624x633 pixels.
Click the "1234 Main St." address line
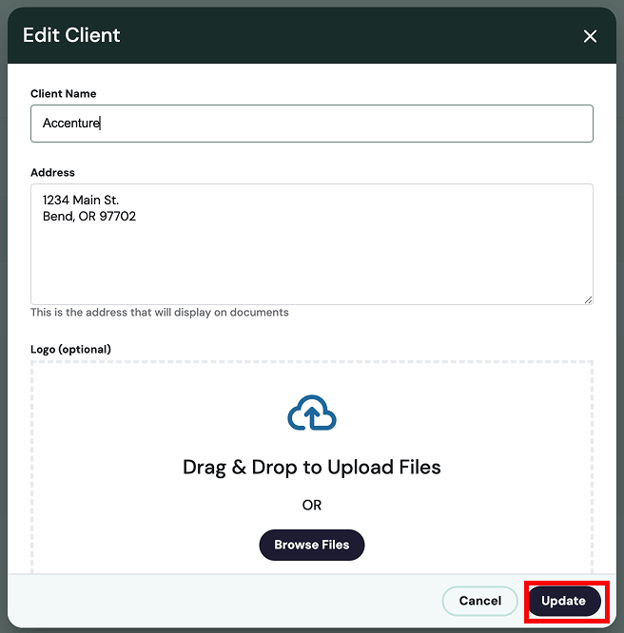click(x=81, y=200)
